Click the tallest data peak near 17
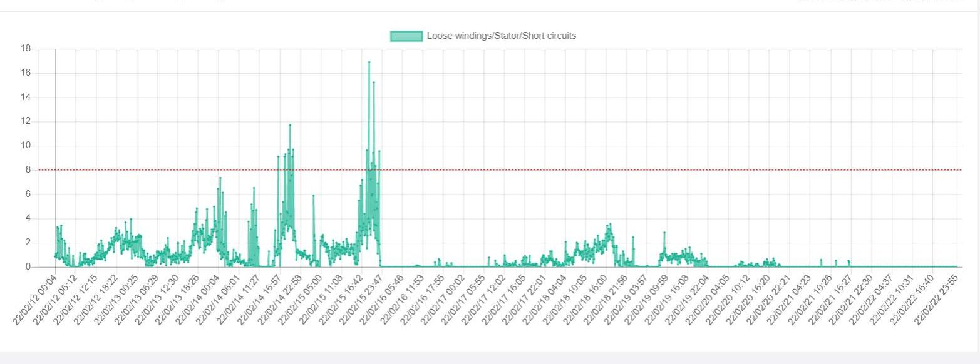 pyautogui.click(x=369, y=62)
